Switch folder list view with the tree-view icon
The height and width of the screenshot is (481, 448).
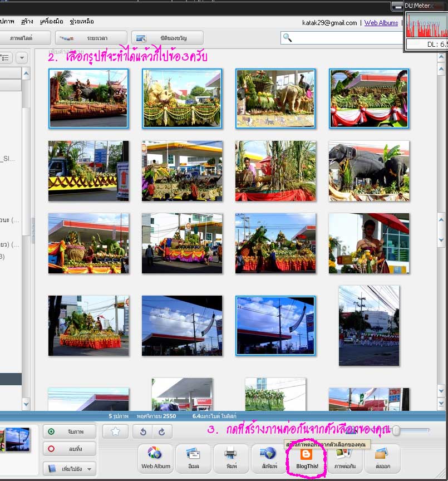pos(5,58)
